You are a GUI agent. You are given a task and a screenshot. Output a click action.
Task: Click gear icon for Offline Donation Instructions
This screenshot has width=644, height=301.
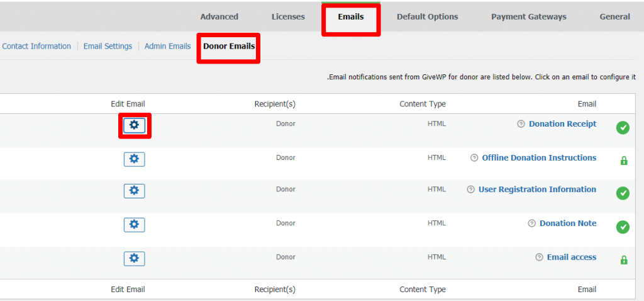[135, 159]
